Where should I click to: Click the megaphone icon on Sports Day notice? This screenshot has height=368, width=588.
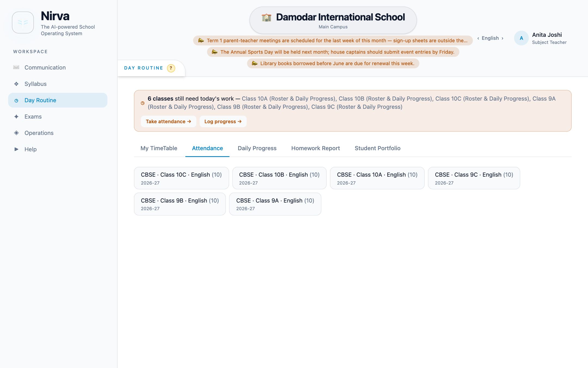[x=215, y=52]
